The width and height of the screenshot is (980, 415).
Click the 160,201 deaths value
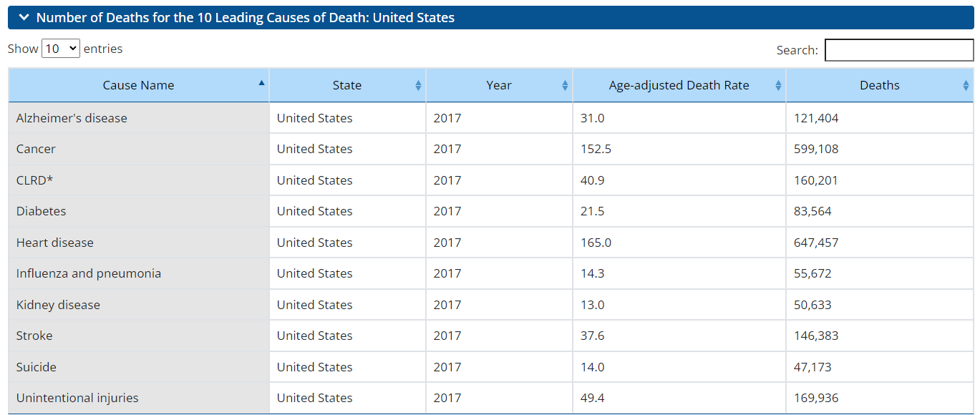click(816, 180)
